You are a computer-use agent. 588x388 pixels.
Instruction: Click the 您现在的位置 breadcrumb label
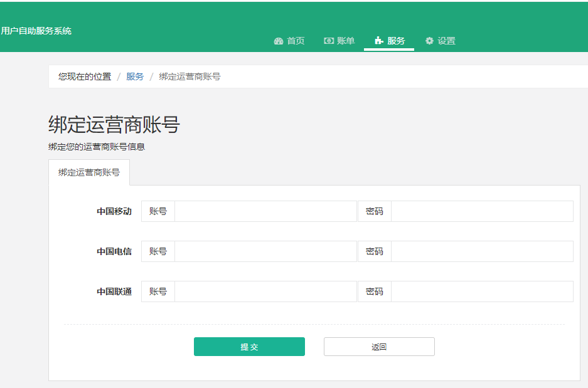coord(85,76)
